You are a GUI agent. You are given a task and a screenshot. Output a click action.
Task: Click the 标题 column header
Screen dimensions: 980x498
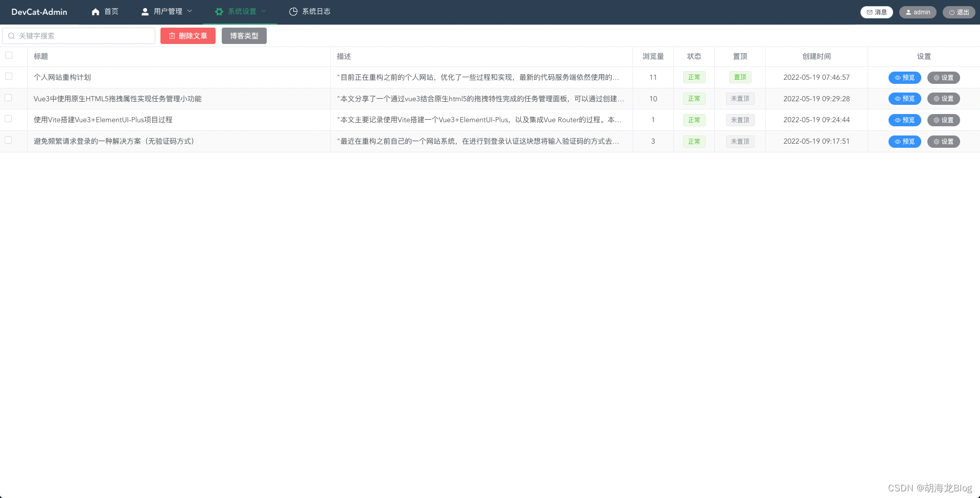coord(41,56)
